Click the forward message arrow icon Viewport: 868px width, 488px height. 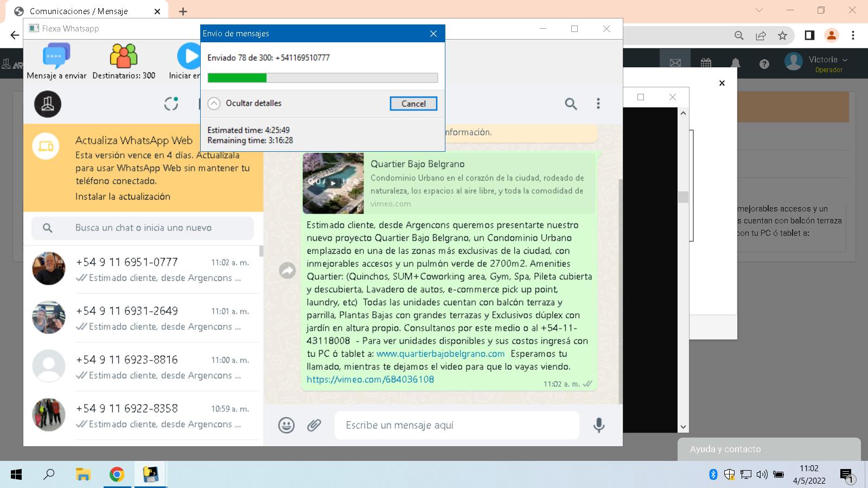coord(287,270)
